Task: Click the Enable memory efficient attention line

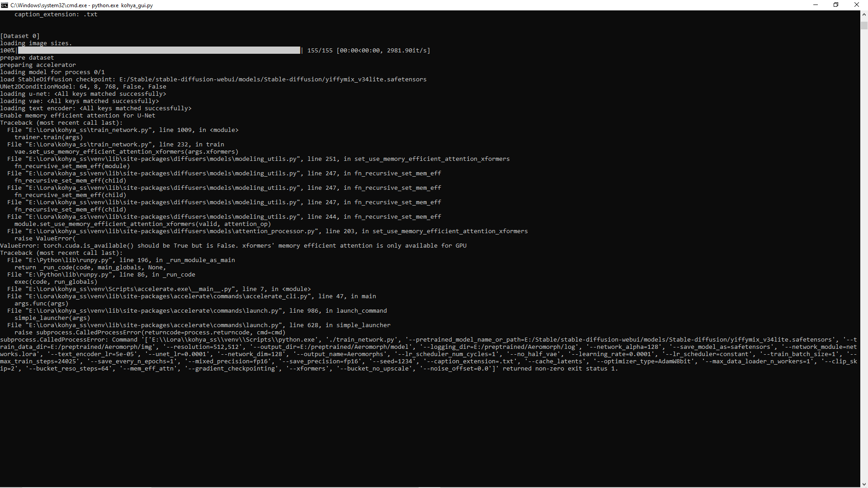Action: pyautogui.click(x=78, y=115)
